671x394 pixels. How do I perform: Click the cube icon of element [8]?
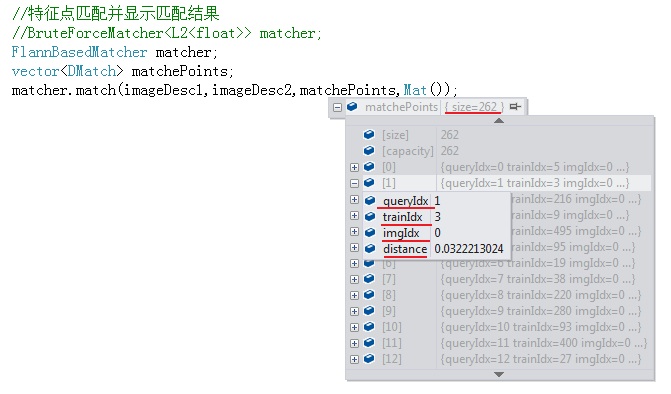[369, 295]
